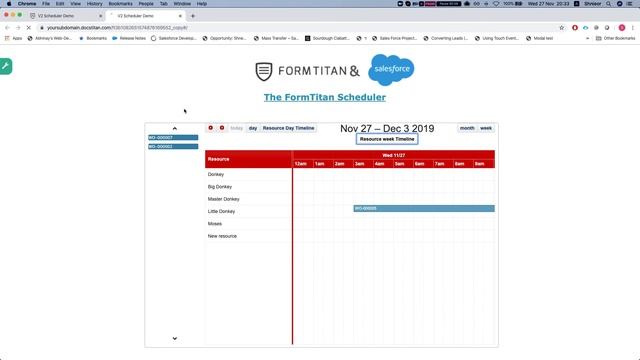Stop page loading in Chrome toolbar

(x=29, y=28)
